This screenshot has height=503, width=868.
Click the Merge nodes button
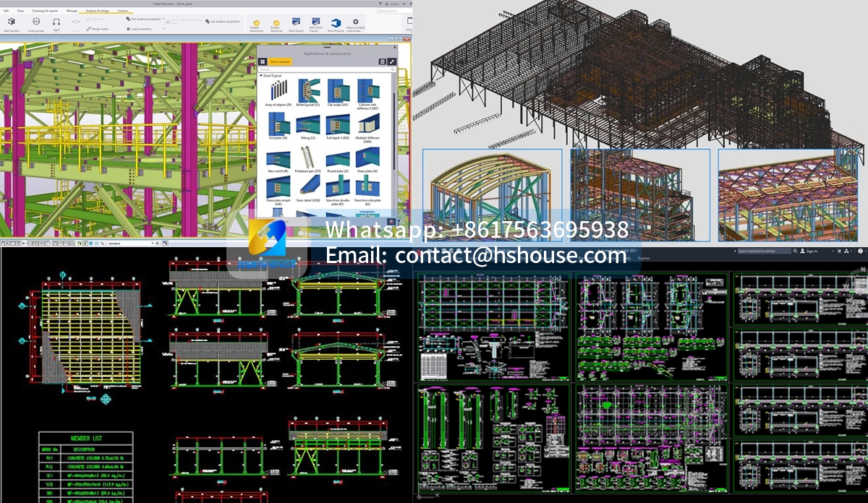coord(98,29)
